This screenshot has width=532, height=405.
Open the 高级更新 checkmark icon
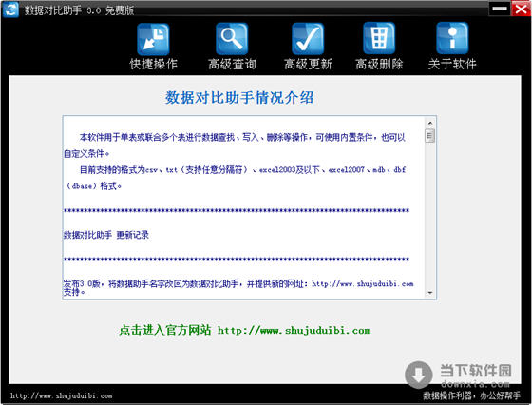click(x=308, y=39)
